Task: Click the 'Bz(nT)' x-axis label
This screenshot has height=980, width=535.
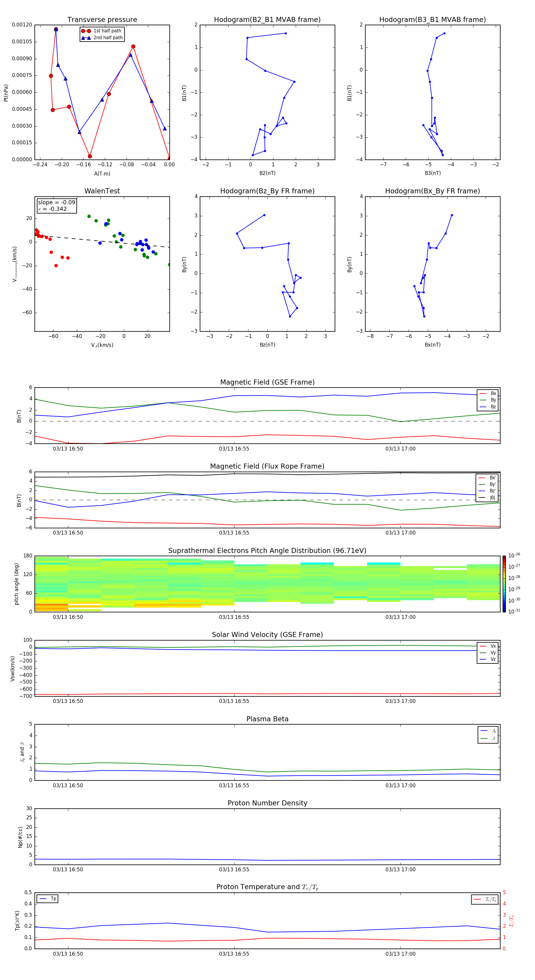Action: point(267,345)
